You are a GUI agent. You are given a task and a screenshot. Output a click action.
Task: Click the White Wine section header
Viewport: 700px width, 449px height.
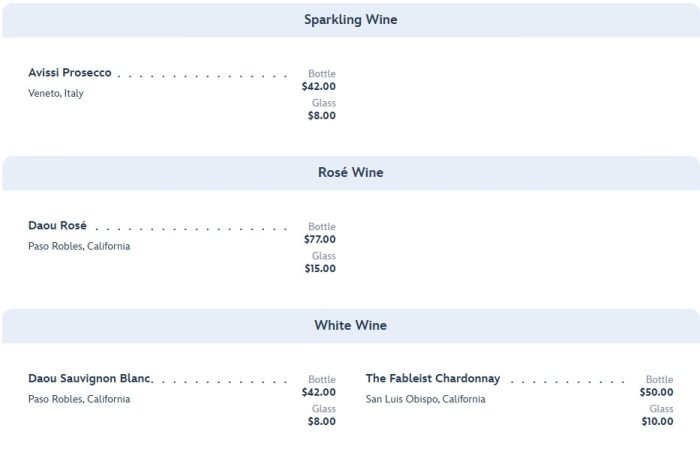350,326
